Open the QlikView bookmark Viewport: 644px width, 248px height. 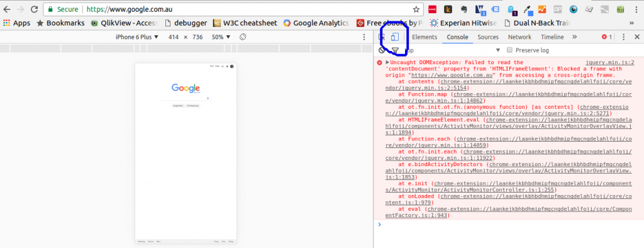coord(124,23)
